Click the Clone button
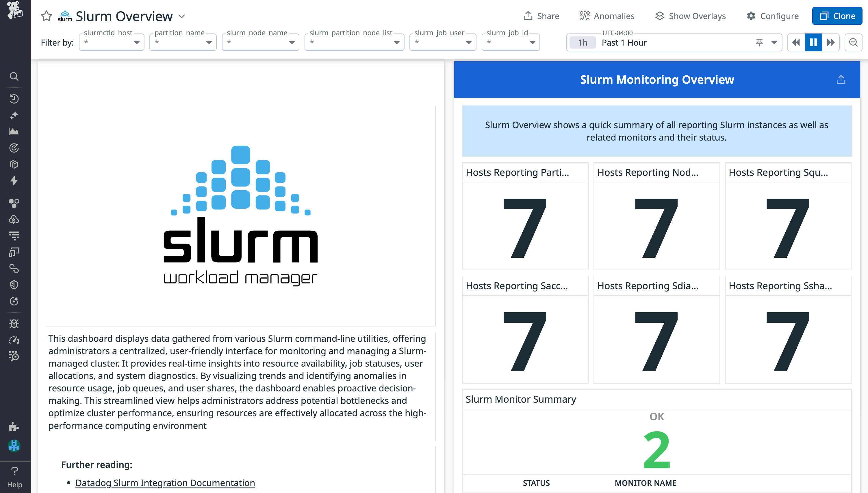 tap(837, 16)
